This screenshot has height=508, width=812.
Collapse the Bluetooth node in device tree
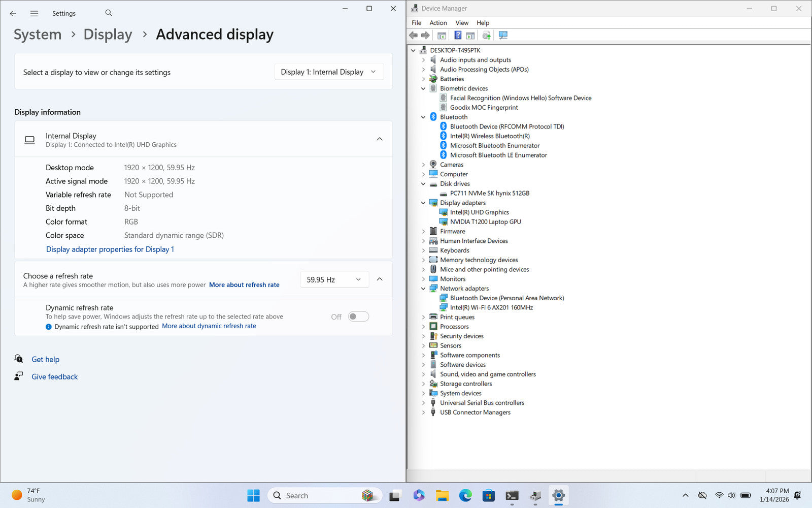click(x=423, y=117)
